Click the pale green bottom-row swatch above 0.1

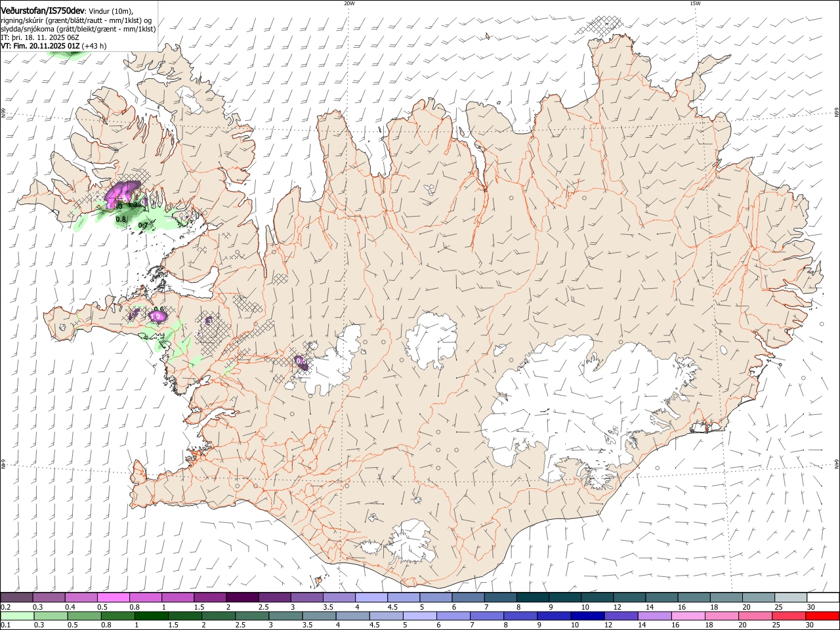click(18, 616)
